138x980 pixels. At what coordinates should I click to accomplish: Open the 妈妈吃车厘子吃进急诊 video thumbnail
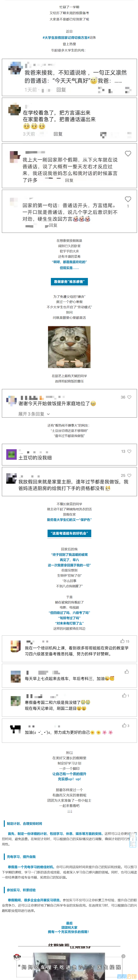pos(69,966)
